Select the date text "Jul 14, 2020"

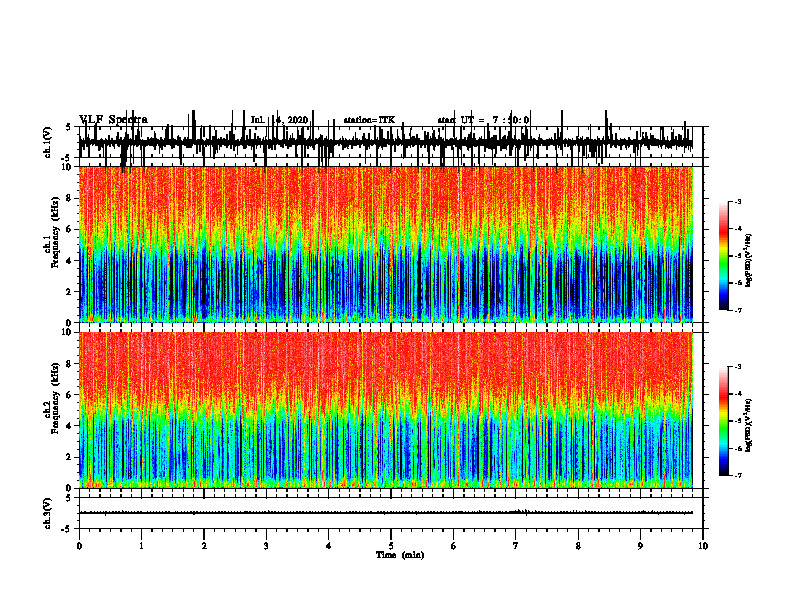(x=279, y=120)
